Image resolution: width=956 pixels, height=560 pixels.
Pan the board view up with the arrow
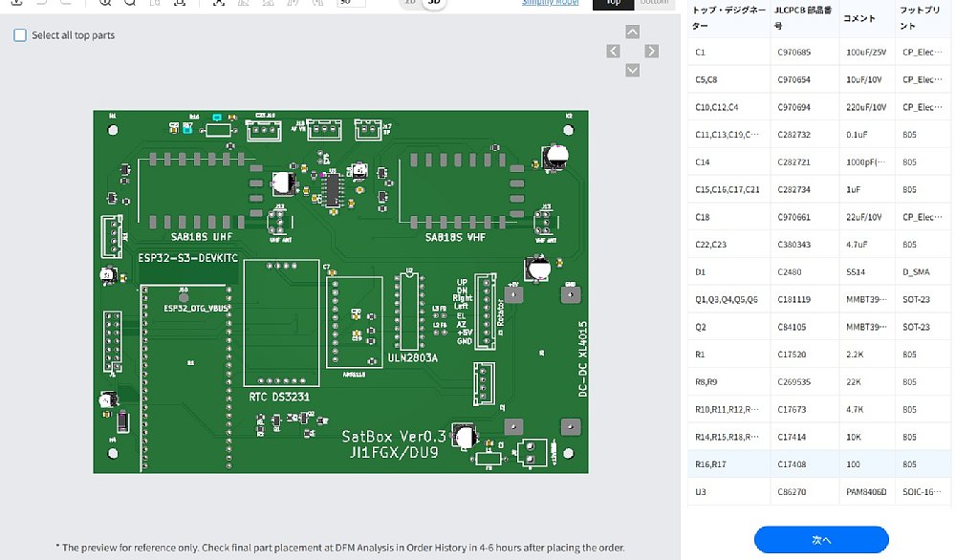pyautogui.click(x=632, y=32)
